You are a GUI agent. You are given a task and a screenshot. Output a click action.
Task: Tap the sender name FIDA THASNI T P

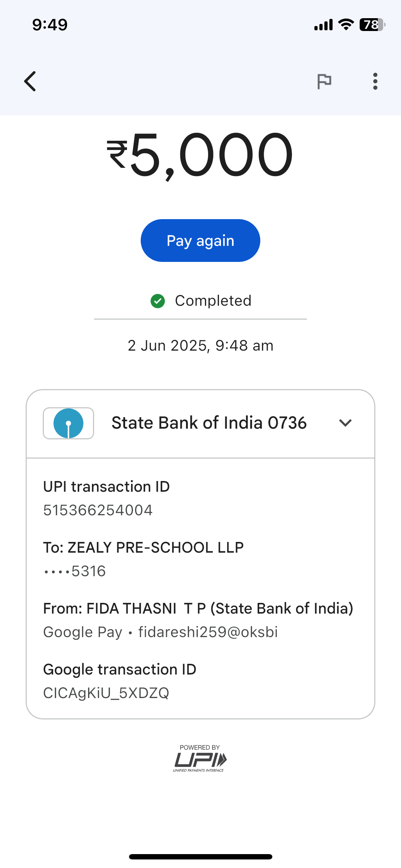tap(146, 609)
